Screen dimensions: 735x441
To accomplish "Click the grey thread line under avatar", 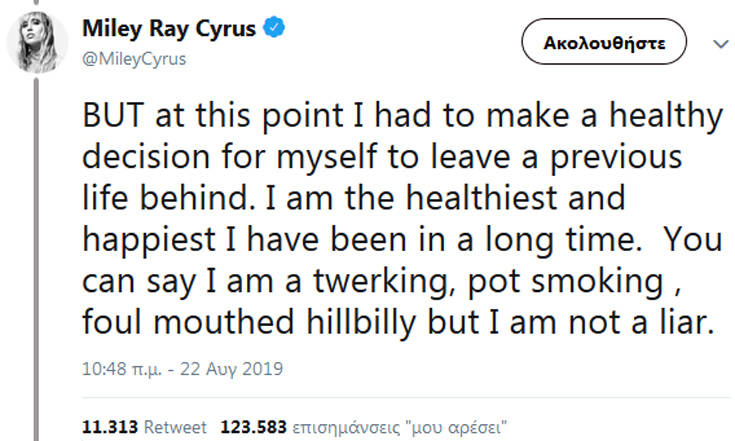I will click(39, 250).
